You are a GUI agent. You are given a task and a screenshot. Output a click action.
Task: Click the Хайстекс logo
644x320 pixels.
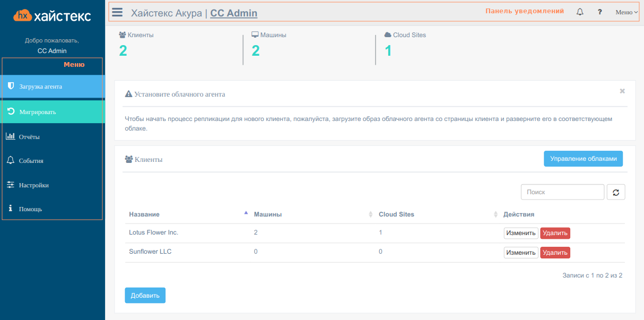coord(52,16)
